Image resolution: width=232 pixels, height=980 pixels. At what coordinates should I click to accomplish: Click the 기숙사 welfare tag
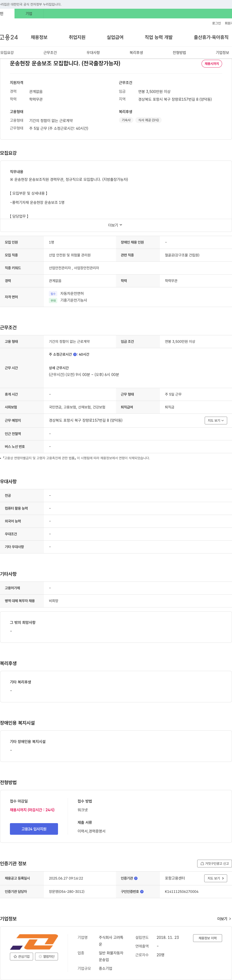[x=126, y=120]
